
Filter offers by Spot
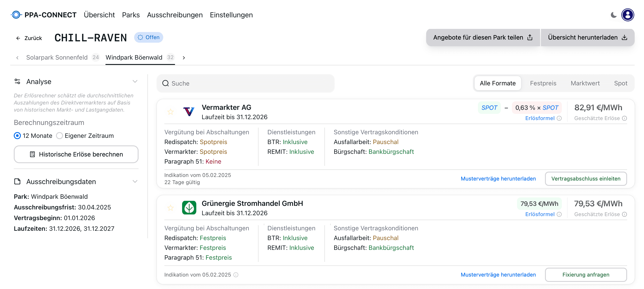coord(620,83)
